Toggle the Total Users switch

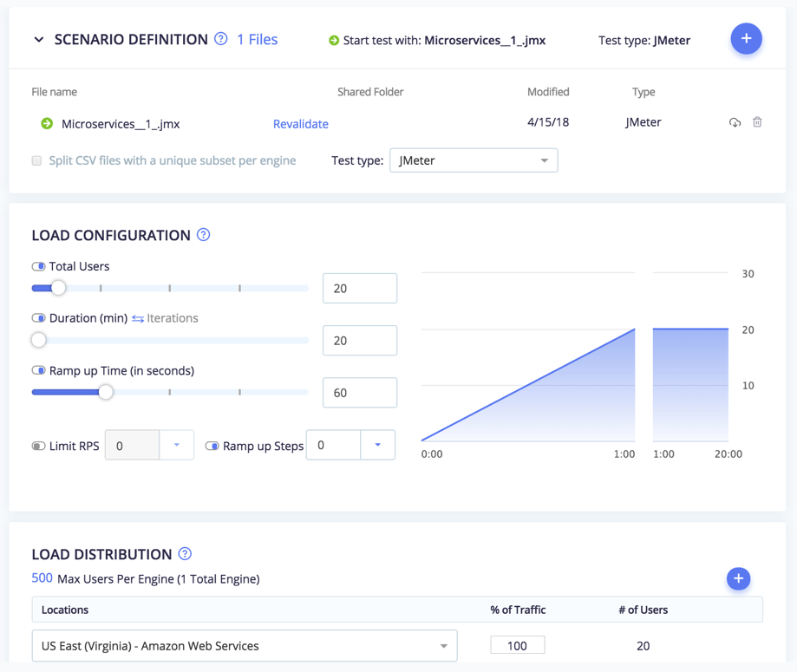[x=39, y=266]
